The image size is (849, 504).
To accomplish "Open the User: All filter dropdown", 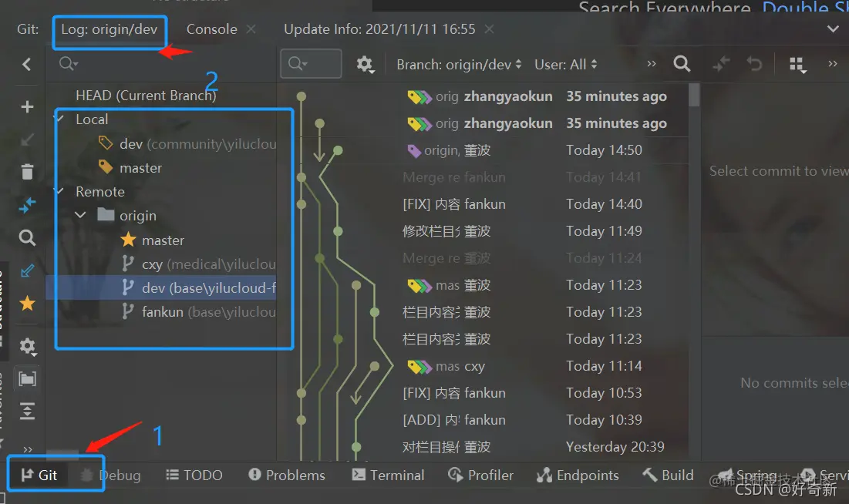I will tap(566, 65).
